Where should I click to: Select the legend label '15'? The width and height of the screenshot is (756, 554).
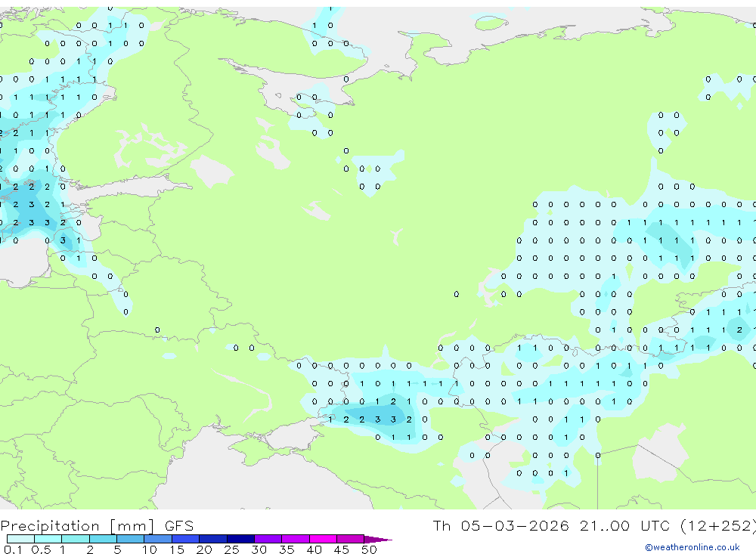176,549
